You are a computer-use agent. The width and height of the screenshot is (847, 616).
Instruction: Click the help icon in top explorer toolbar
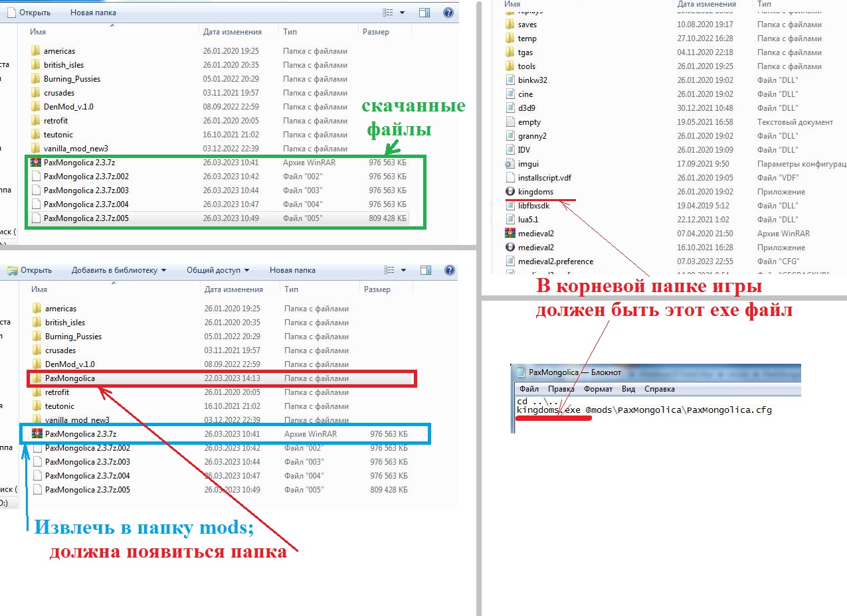click(x=448, y=13)
